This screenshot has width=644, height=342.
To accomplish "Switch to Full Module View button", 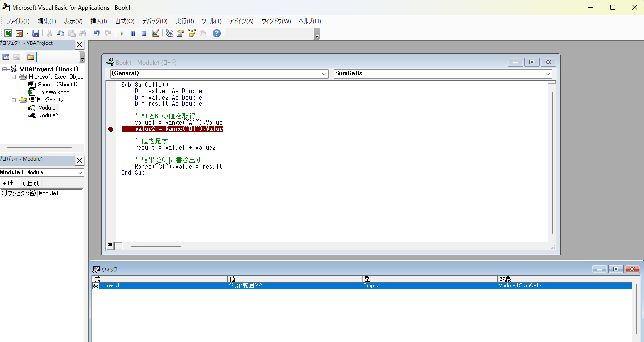I will coord(118,245).
